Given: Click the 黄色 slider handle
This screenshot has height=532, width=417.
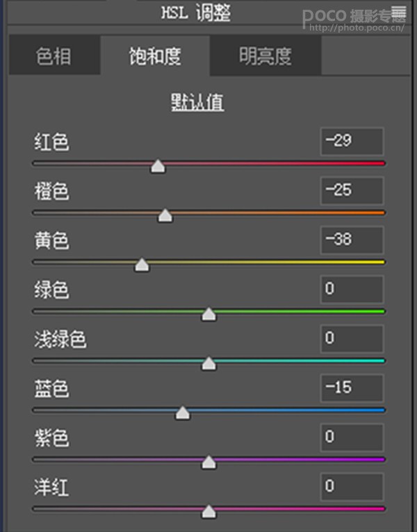Looking at the screenshot, I should coord(142,265).
